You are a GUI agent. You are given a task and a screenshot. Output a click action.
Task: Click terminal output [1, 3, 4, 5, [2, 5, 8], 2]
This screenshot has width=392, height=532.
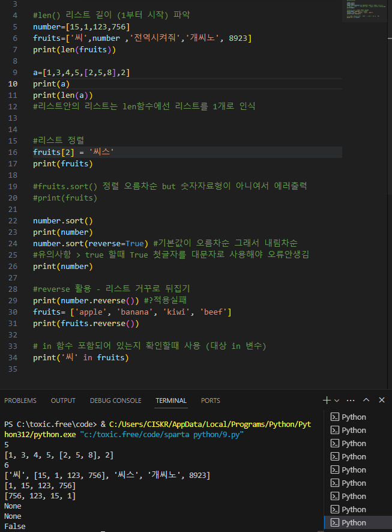point(59,455)
